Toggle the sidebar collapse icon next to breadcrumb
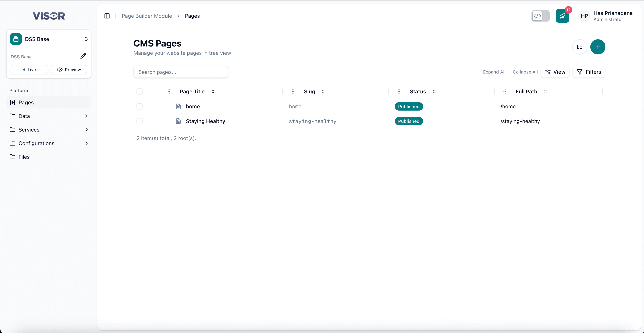The width and height of the screenshot is (644, 333). (107, 16)
